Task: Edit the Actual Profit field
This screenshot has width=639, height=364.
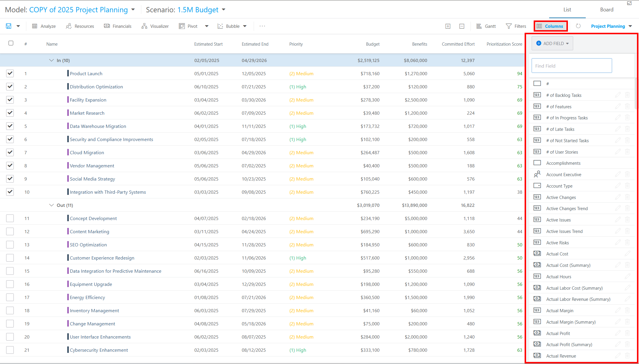Action: pyautogui.click(x=618, y=333)
